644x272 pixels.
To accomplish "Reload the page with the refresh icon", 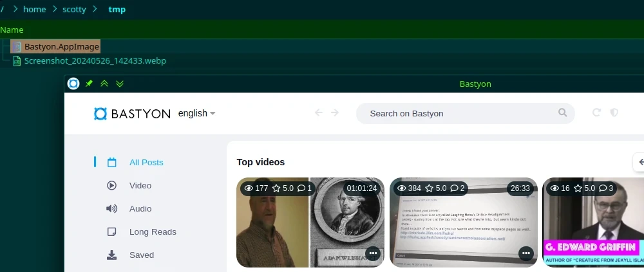I will tap(596, 113).
